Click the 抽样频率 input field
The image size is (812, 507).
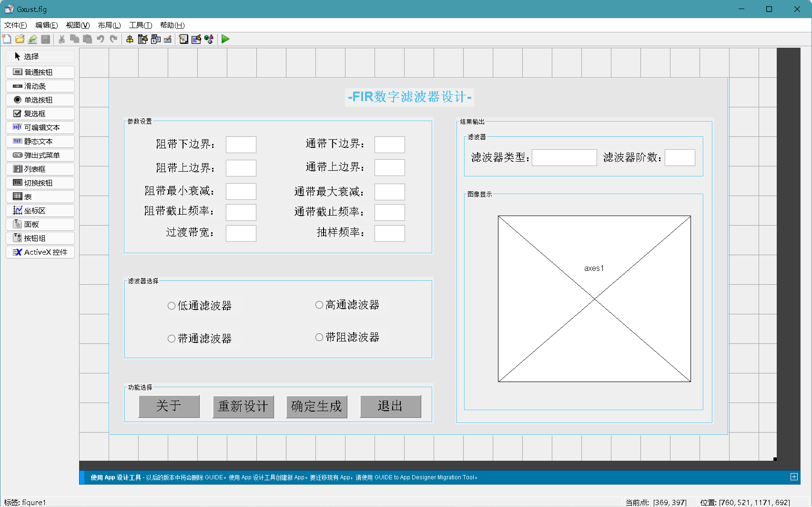point(389,233)
